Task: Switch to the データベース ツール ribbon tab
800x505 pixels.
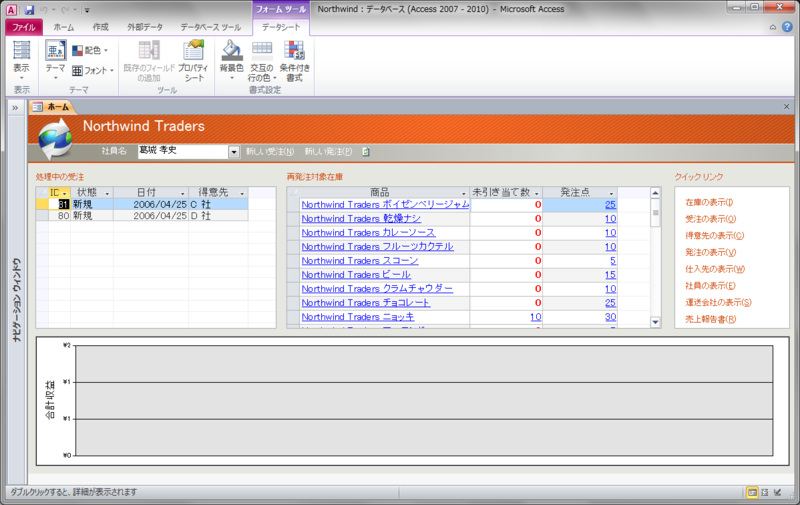Action: [211, 27]
